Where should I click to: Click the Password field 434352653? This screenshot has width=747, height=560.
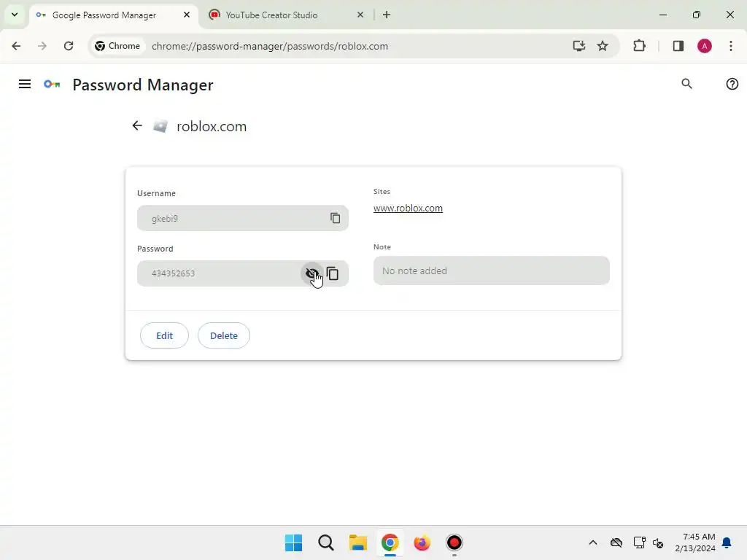(243, 273)
